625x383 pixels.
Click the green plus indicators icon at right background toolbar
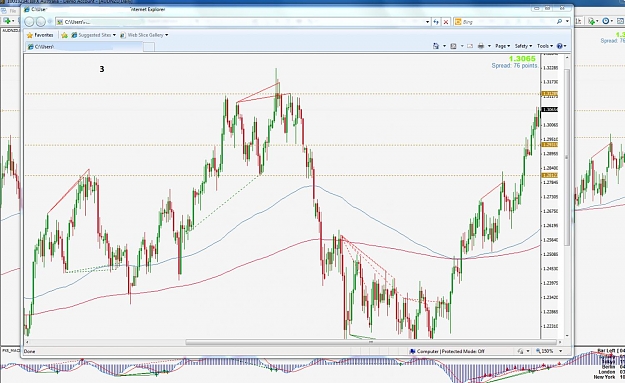click(x=592, y=21)
